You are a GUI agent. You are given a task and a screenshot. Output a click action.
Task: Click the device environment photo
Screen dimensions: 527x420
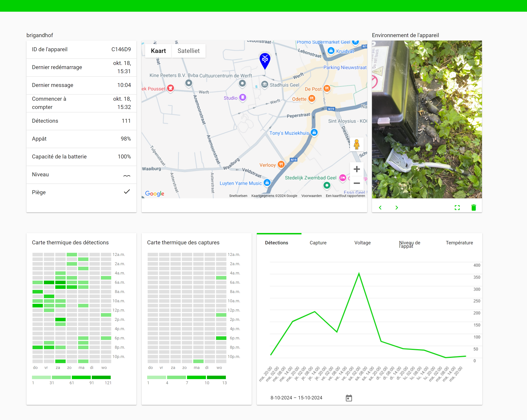point(427,119)
